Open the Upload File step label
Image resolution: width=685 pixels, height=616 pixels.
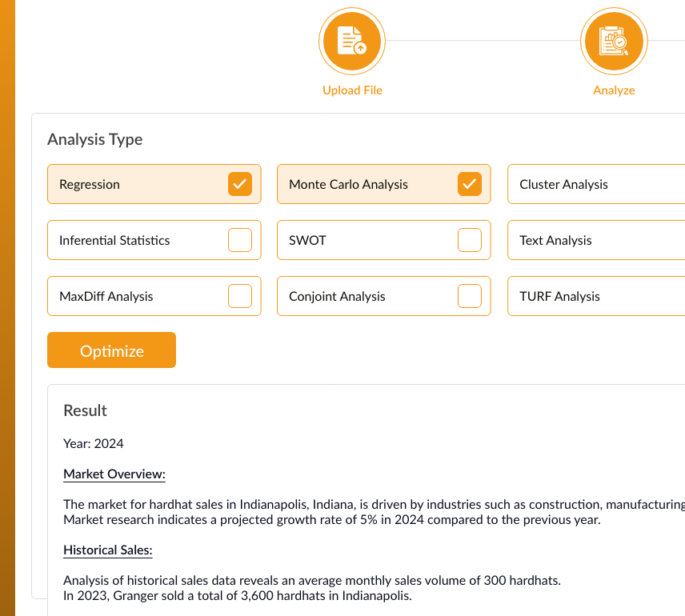coord(352,90)
